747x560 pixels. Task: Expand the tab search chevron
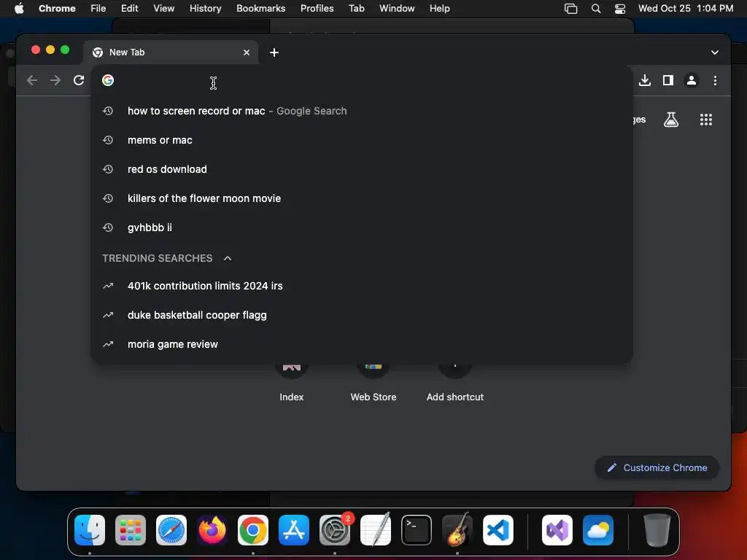715,52
